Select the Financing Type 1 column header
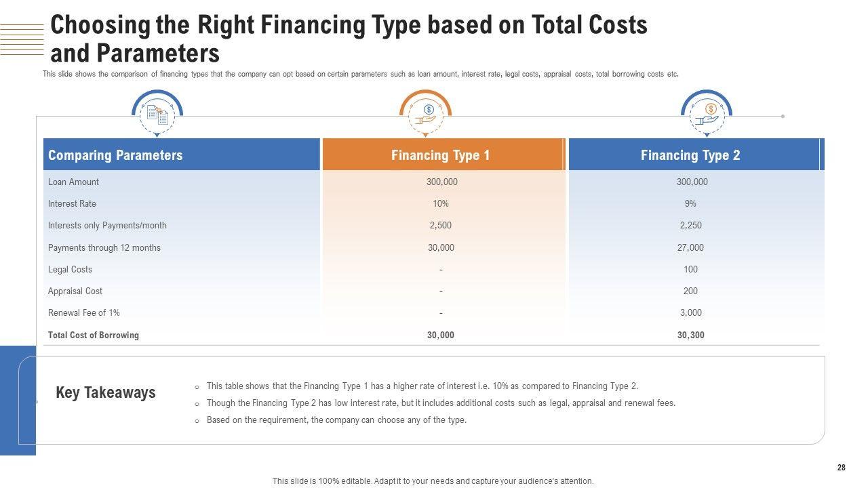Screen dimensions: 868x488 441,155
